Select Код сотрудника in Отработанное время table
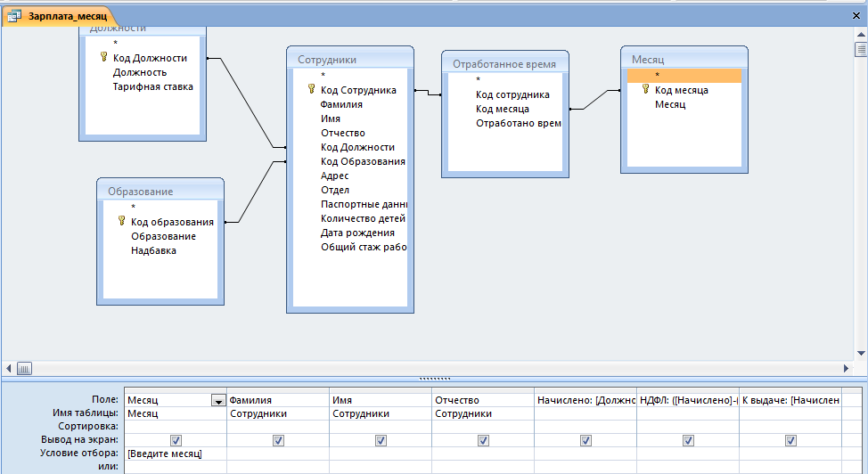The image size is (868, 474). (512, 94)
